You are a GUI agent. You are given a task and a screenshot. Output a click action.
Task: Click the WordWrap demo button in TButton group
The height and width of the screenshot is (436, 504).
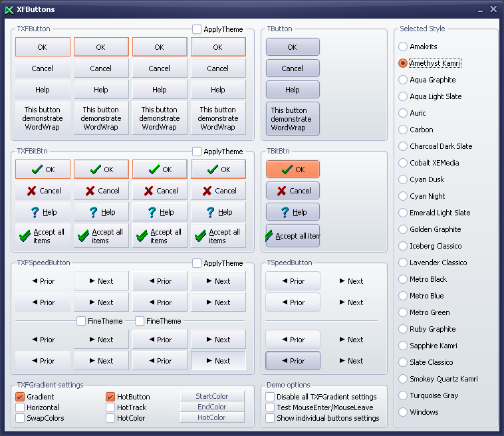tap(293, 119)
